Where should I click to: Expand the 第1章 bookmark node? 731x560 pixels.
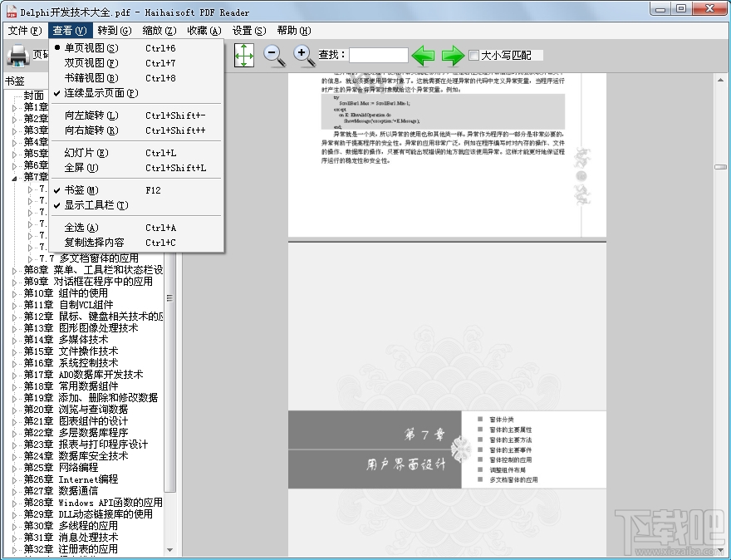point(14,107)
